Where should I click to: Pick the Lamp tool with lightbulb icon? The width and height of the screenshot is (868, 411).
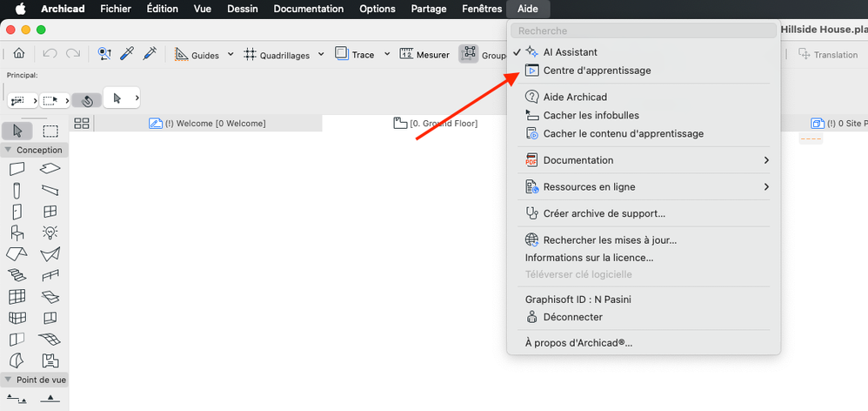[50, 232]
